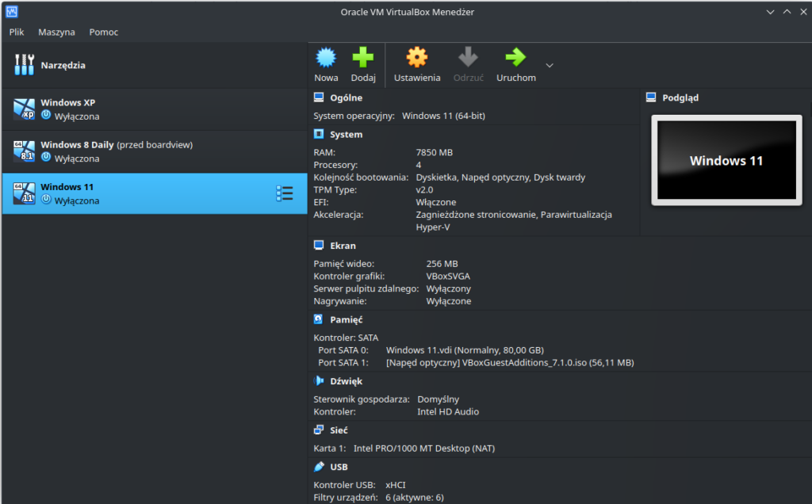Select the Windows XP machine name

[x=68, y=102]
